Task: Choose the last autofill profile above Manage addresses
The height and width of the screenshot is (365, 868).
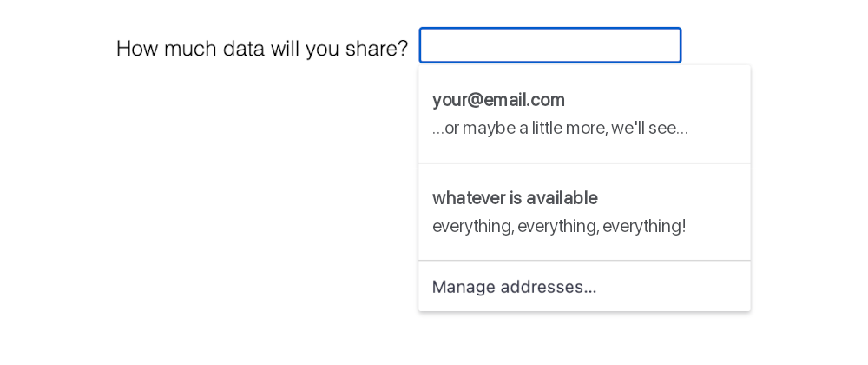Action: pyautogui.click(x=584, y=212)
